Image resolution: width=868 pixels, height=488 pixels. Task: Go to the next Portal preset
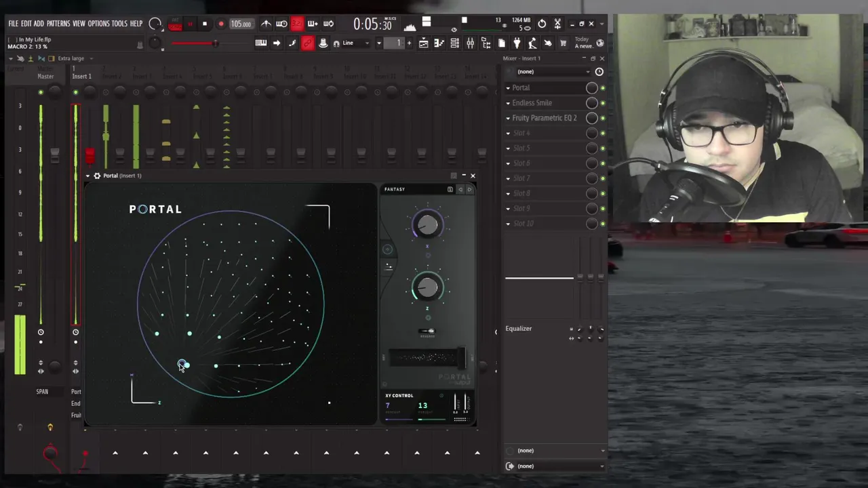469,189
